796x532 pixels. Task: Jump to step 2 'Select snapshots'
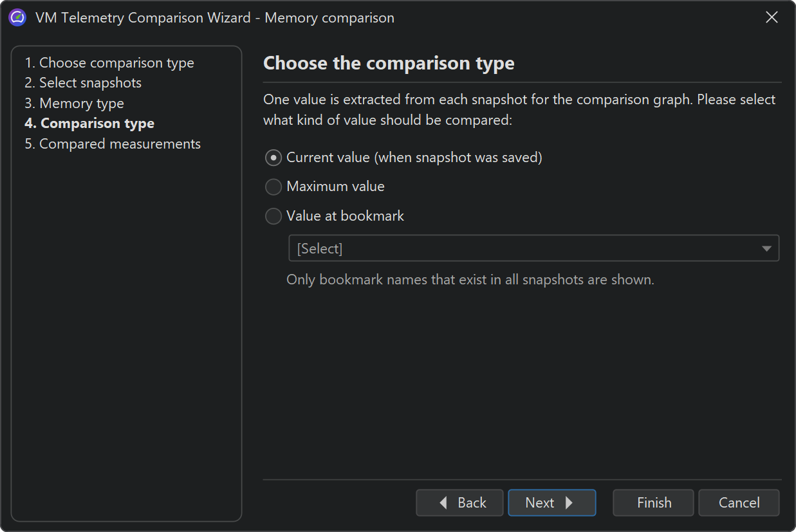point(83,83)
